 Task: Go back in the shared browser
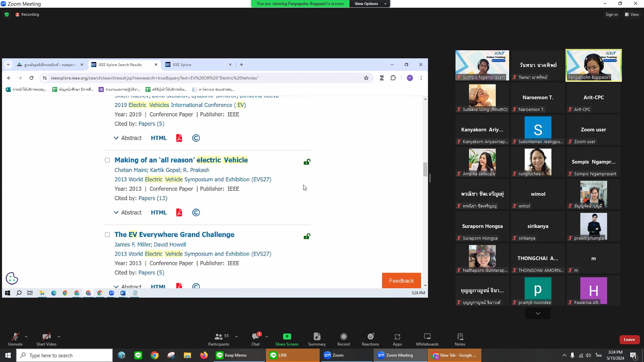[x=9, y=78]
